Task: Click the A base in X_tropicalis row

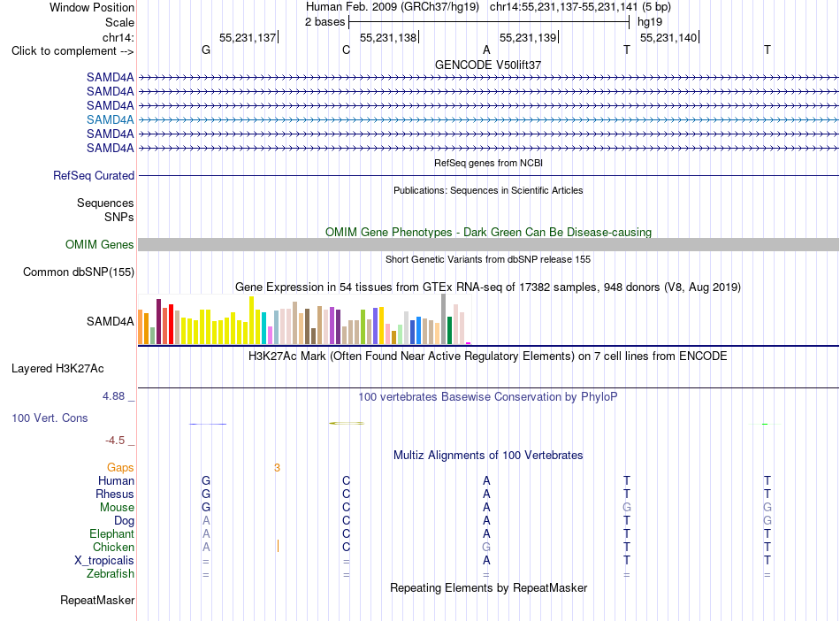Action: [x=486, y=561]
